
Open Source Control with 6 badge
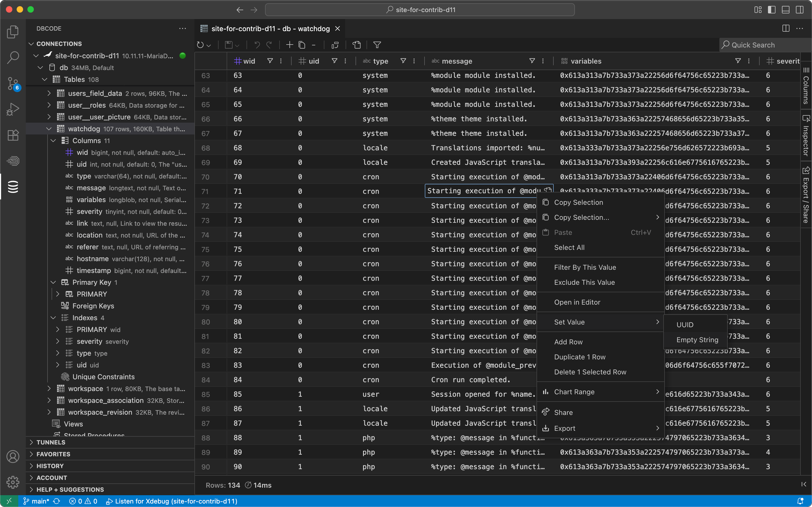tap(13, 83)
